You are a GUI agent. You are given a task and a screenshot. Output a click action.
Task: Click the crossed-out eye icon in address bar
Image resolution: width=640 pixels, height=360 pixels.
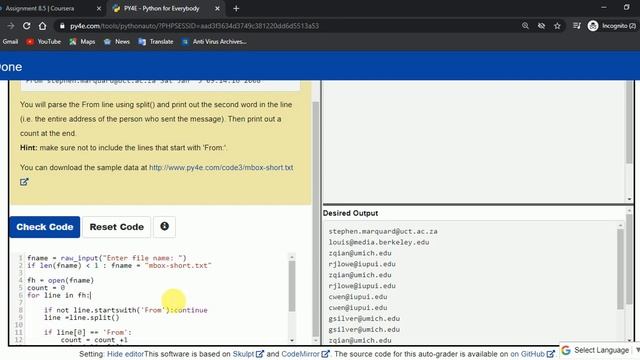coord(541,26)
